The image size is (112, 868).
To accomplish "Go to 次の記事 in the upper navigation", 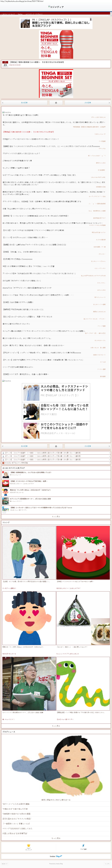I will [88, 102].
